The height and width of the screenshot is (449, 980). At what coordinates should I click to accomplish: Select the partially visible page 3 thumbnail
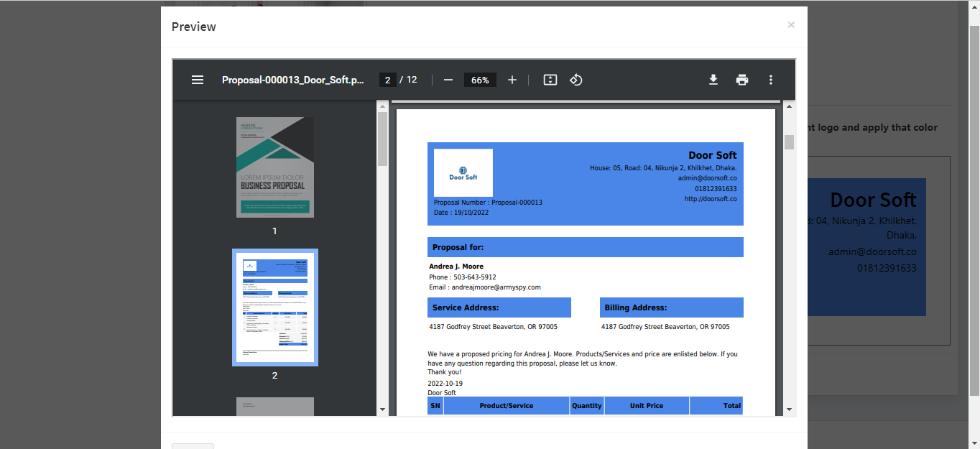275,406
